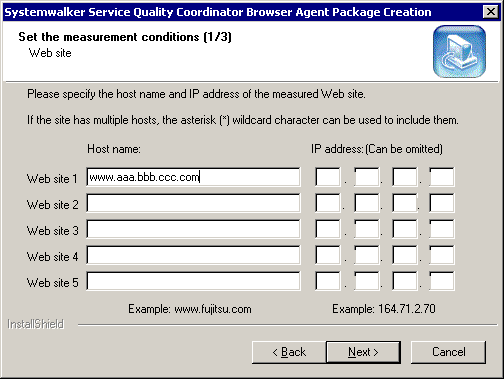Click the 'Web site' subtitle under the heading
Image resolution: width=504 pixels, height=379 pixels.
pyautogui.click(x=50, y=53)
